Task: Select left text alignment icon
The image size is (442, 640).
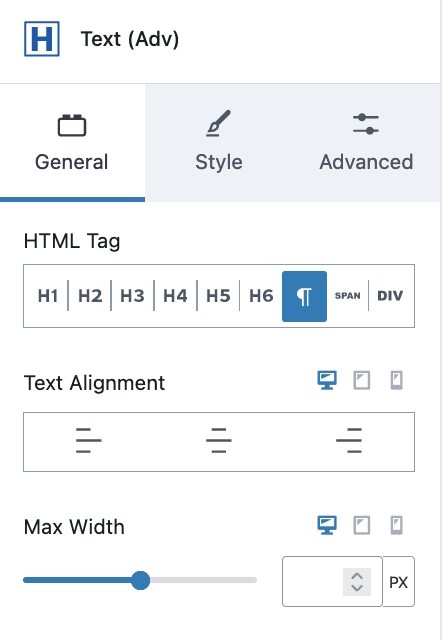Action: 89,440
